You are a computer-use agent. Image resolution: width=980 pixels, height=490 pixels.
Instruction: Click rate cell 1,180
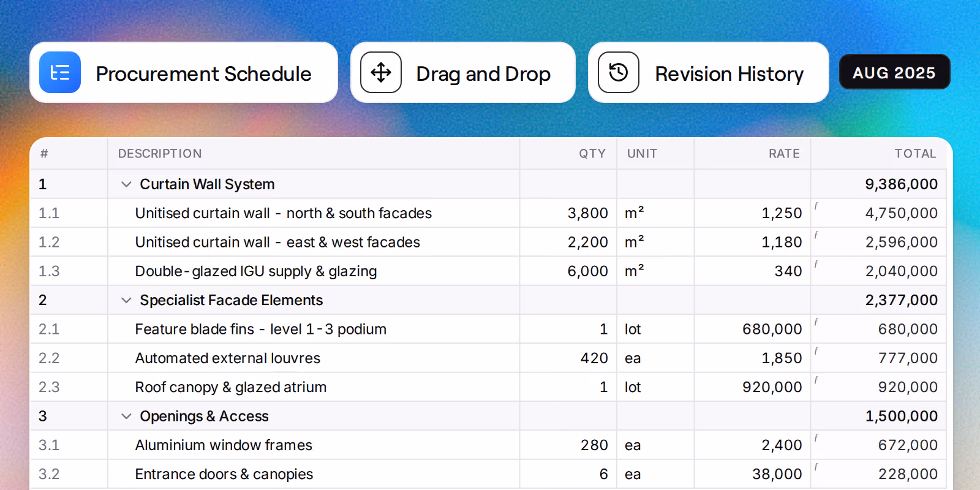[752, 242]
